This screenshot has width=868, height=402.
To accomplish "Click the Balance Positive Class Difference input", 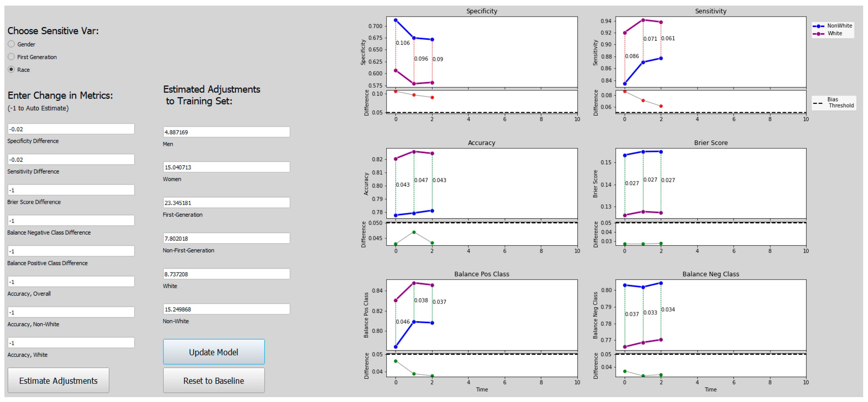I will tap(71, 251).
